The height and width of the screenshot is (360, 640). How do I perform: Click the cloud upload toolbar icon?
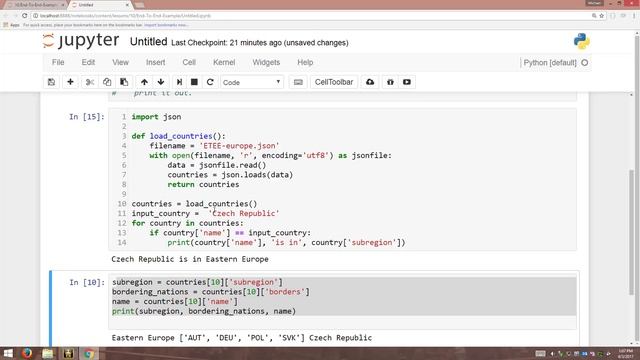pos(370,82)
